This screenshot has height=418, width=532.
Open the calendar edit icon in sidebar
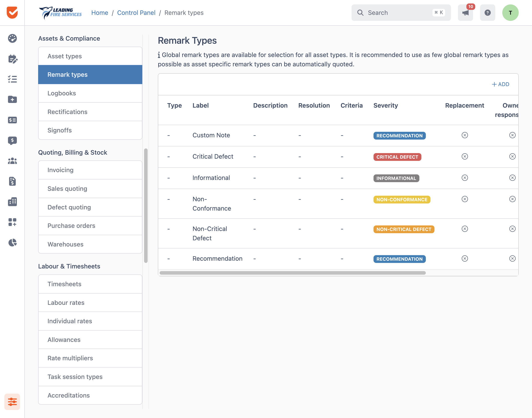pos(12,59)
